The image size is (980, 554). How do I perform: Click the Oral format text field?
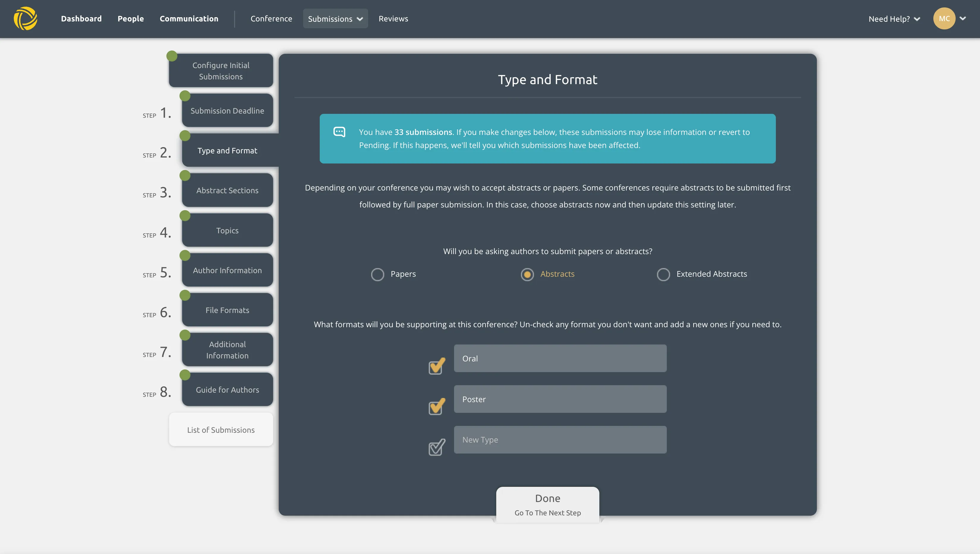(560, 358)
